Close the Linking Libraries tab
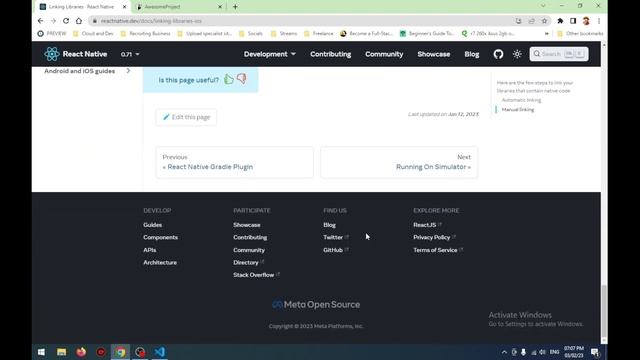 coord(124,7)
